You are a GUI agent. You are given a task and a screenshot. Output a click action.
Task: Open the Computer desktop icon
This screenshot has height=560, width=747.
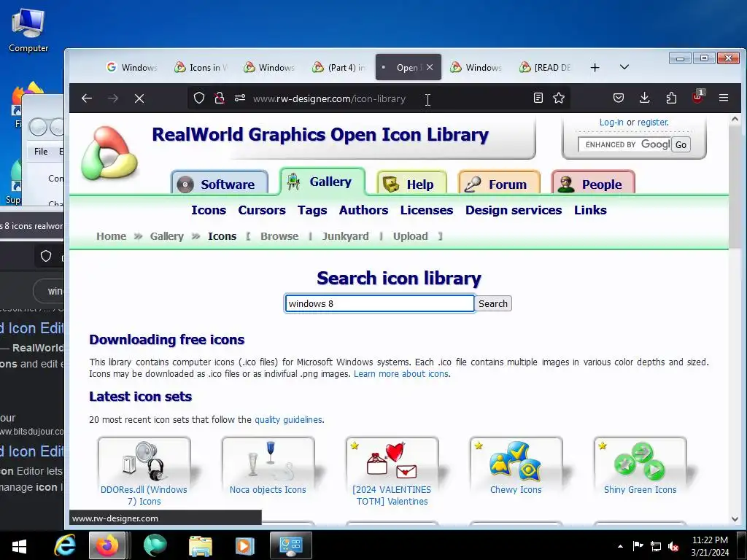(x=28, y=31)
